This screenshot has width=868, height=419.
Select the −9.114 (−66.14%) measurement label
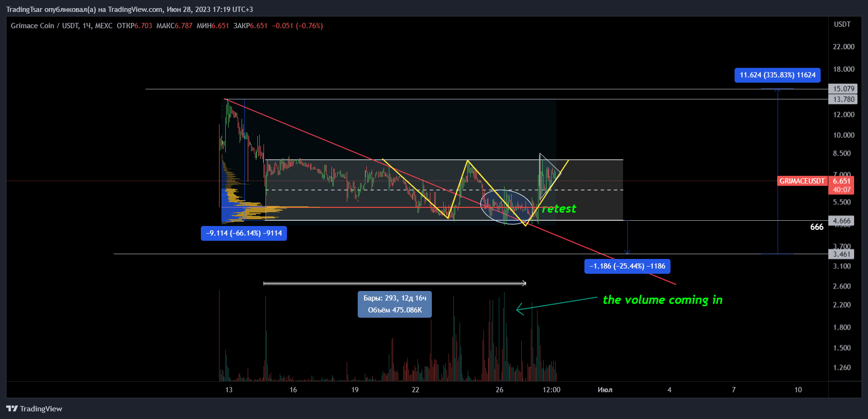pyautogui.click(x=244, y=233)
